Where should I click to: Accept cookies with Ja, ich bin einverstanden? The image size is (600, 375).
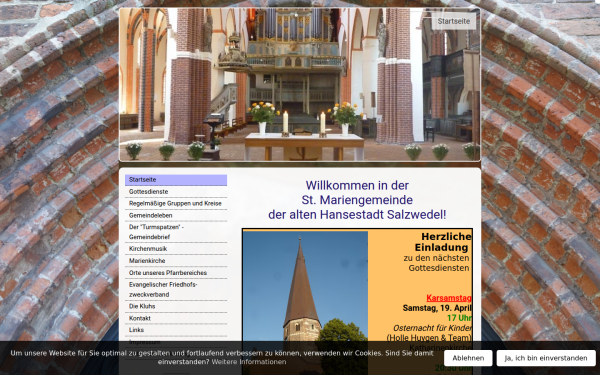pyautogui.click(x=546, y=358)
